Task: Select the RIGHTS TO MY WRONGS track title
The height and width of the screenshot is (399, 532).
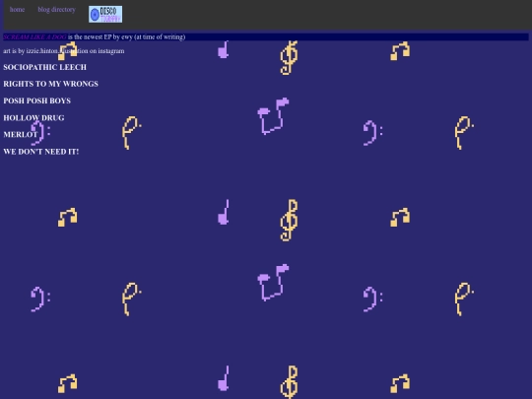Action: pos(51,84)
